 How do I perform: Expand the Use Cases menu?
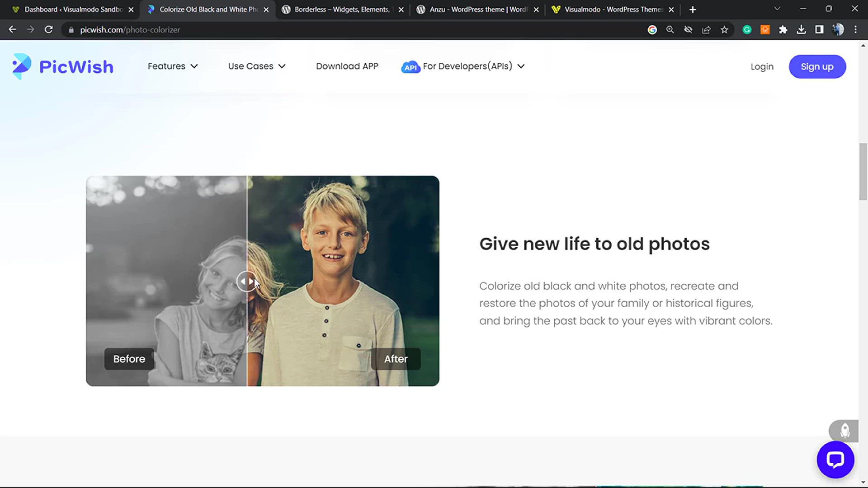click(257, 66)
